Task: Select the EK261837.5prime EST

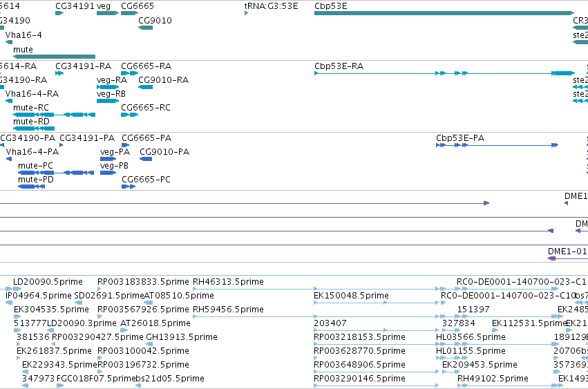Action: click(x=19, y=358)
